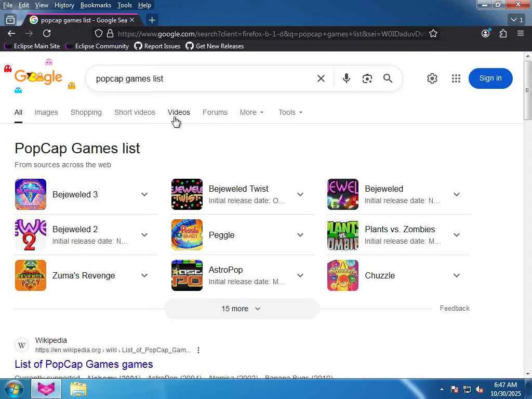Open the Firefox hamburger menu

tap(521, 33)
